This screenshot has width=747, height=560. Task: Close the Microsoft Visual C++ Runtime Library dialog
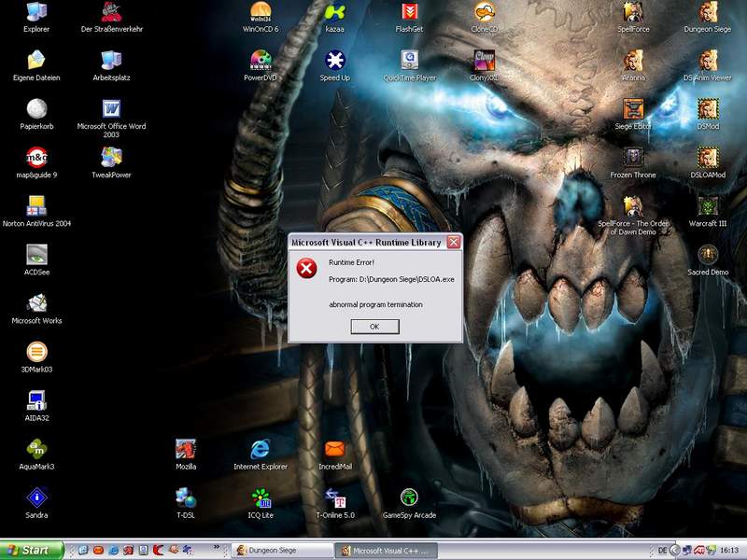click(454, 242)
